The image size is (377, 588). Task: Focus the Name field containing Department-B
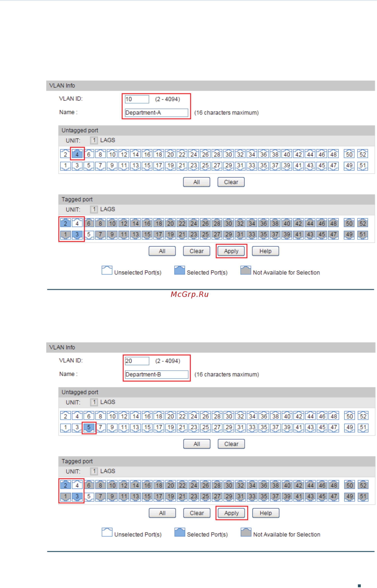[x=156, y=374]
